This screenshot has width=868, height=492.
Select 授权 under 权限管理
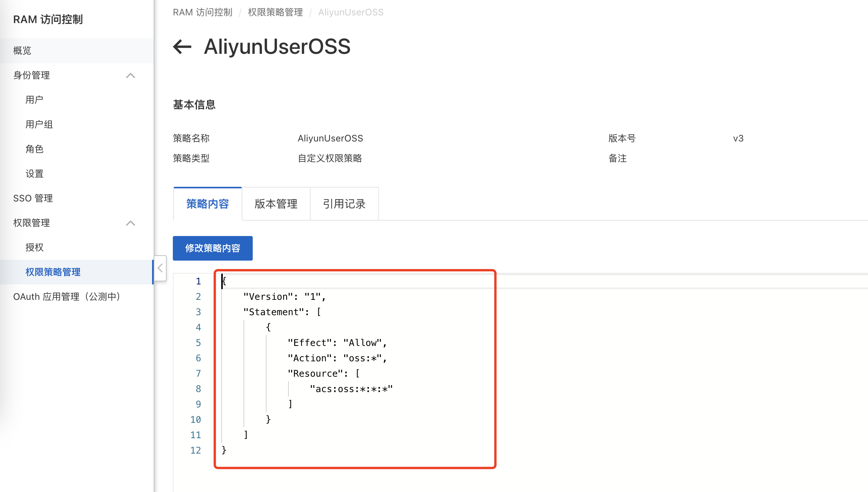coord(35,247)
